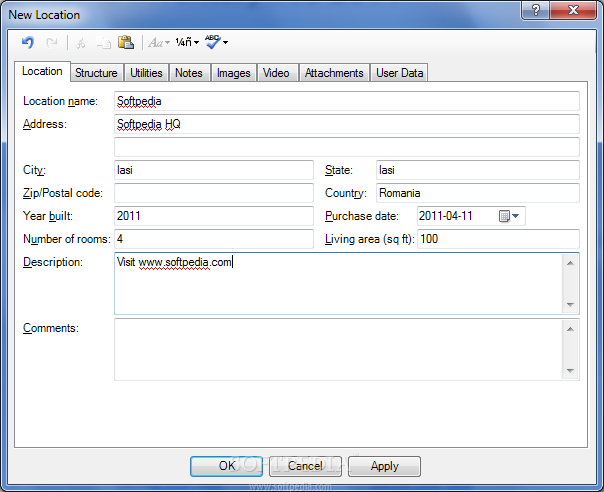Click in the State field
604x492 pixels.
(478, 170)
